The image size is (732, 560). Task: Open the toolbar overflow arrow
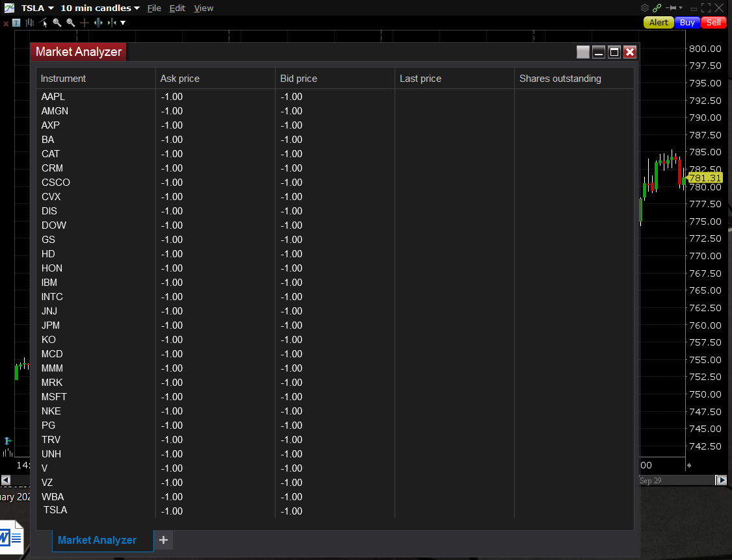[123, 22]
